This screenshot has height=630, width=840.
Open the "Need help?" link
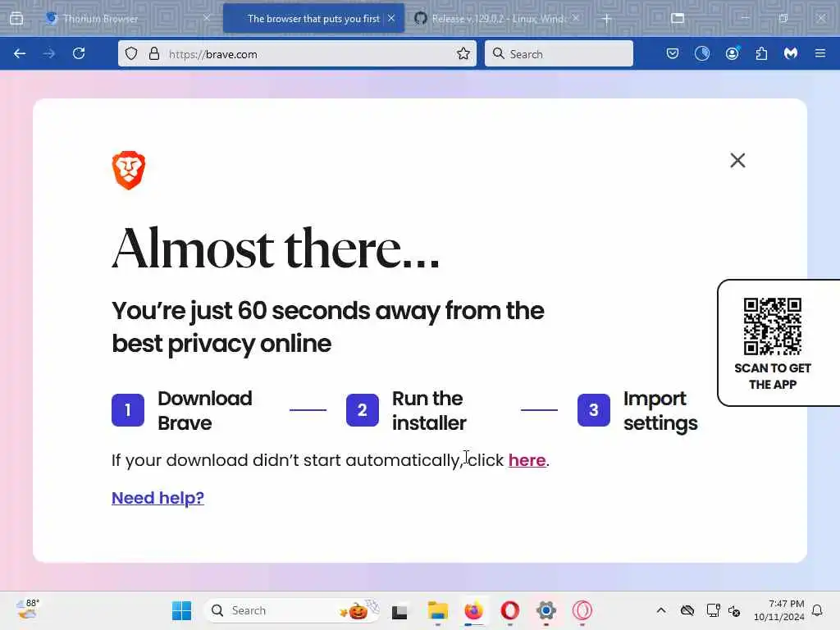tap(157, 498)
